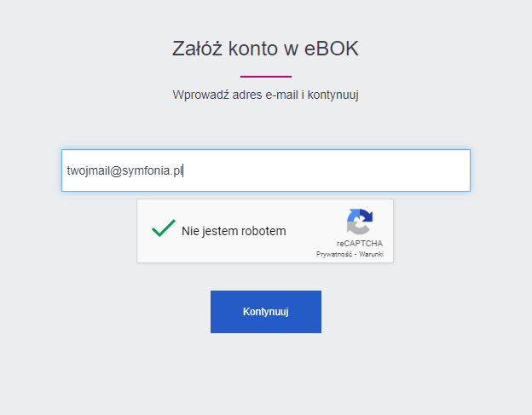This screenshot has width=532, height=415.
Task: Click the reCAPTCHA arrows logo icon
Action: pos(360,222)
